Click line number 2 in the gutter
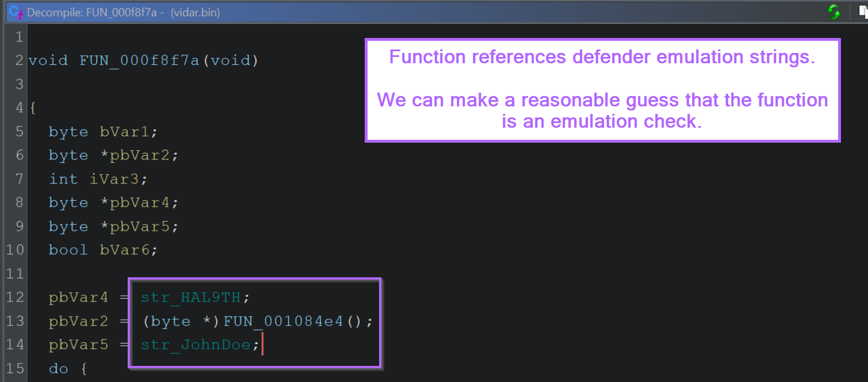This screenshot has height=382, width=868. 20,60
